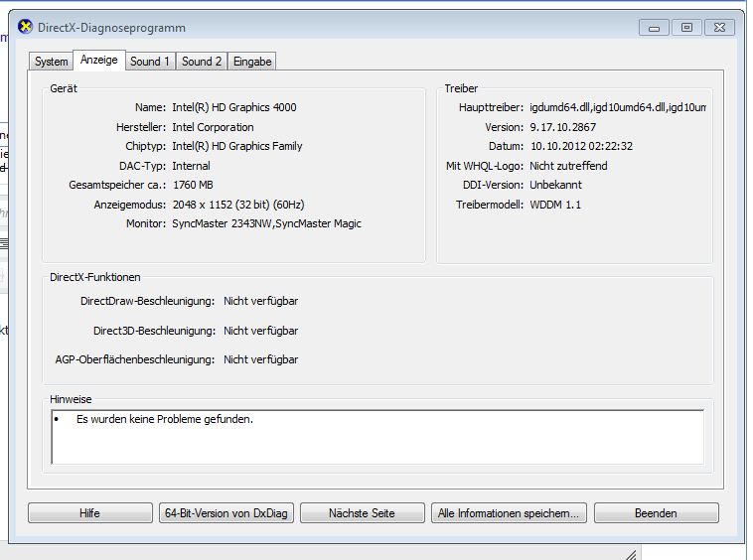Click the DirectX icon in the title bar
753x560 pixels.
coord(25,27)
